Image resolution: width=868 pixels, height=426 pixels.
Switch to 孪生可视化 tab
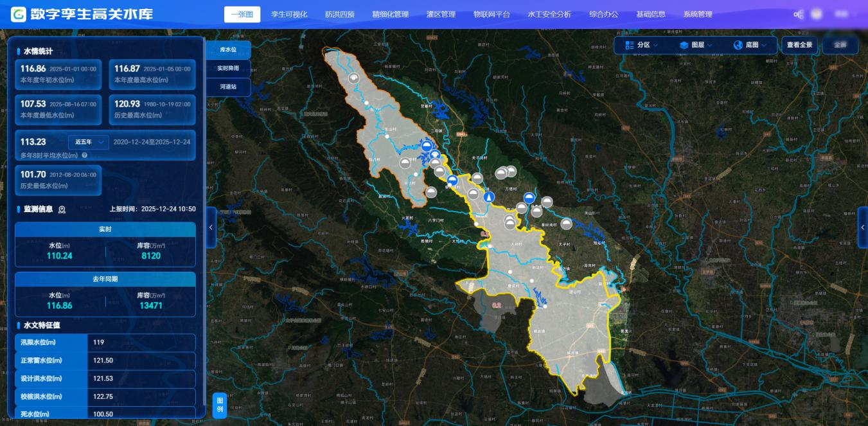point(289,14)
